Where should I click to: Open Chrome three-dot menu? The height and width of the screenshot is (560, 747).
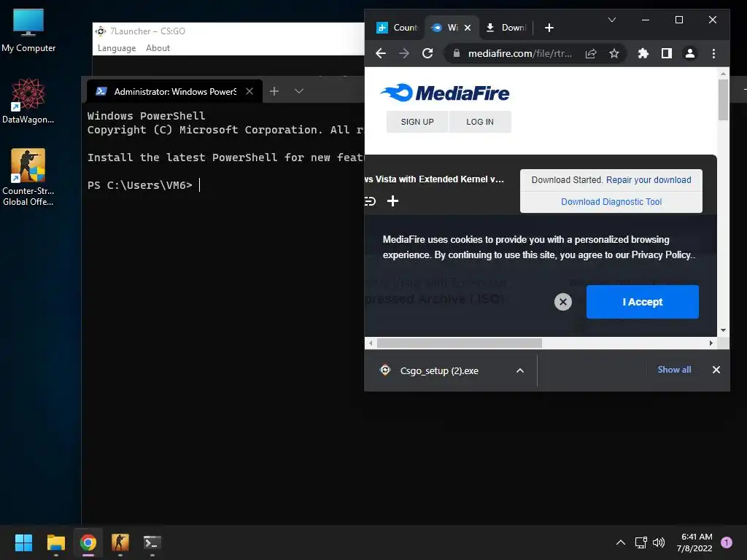(713, 53)
